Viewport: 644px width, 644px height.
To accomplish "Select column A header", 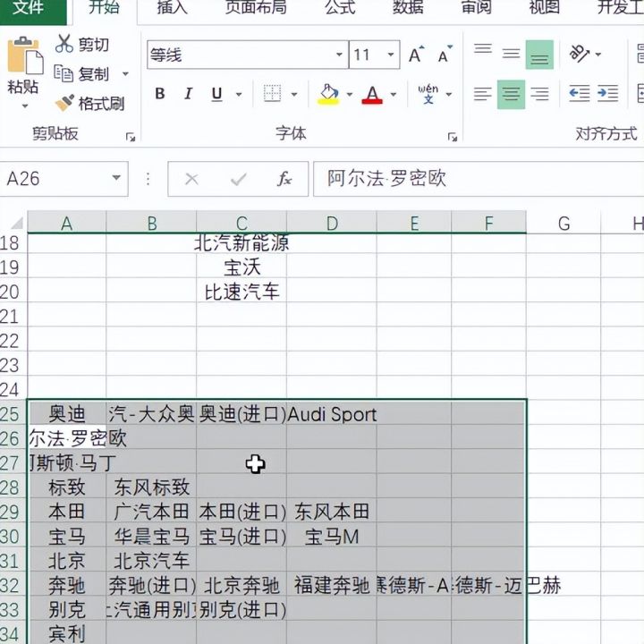I will pos(66,223).
